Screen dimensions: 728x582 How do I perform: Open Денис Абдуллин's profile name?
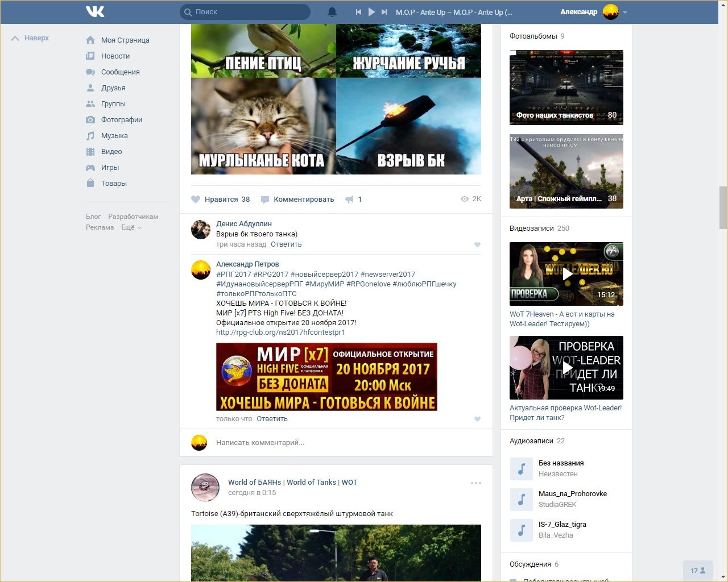click(x=244, y=224)
